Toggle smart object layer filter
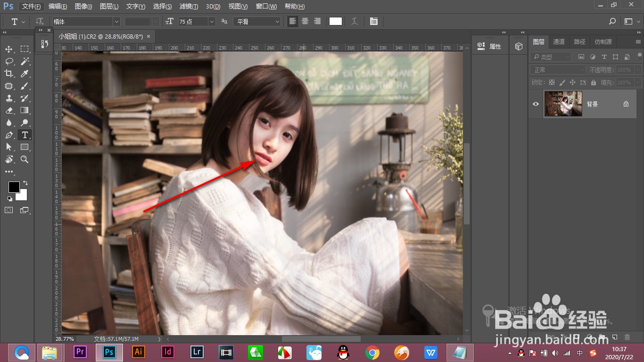This screenshot has width=644, height=362. click(x=627, y=57)
